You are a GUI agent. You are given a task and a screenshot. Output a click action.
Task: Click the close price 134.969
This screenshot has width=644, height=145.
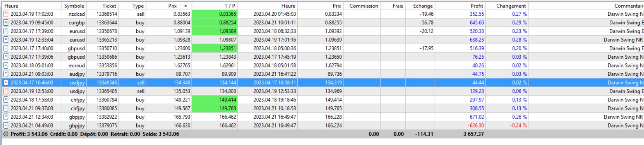click(334, 91)
